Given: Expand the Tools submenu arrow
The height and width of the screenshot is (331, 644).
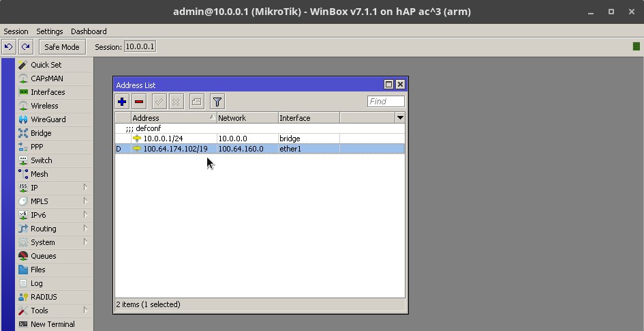Looking at the screenshot, I should [85, 310].
